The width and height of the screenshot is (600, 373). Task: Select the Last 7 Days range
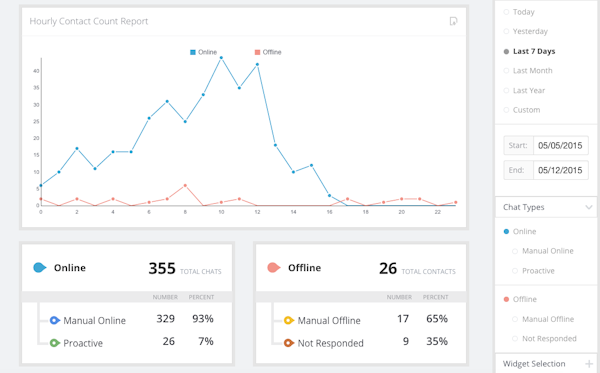pos(506,51)
